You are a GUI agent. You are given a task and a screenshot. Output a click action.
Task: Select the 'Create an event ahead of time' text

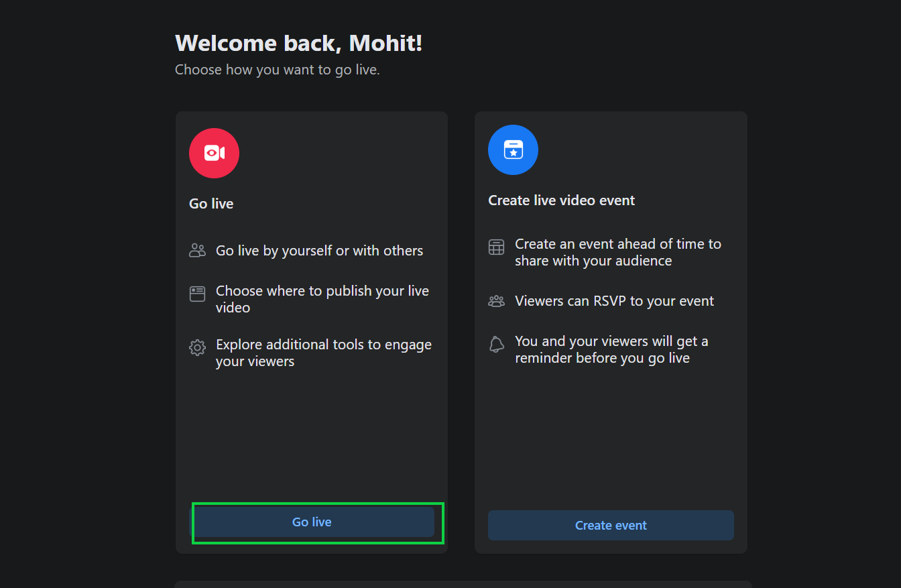pos(618,252)
